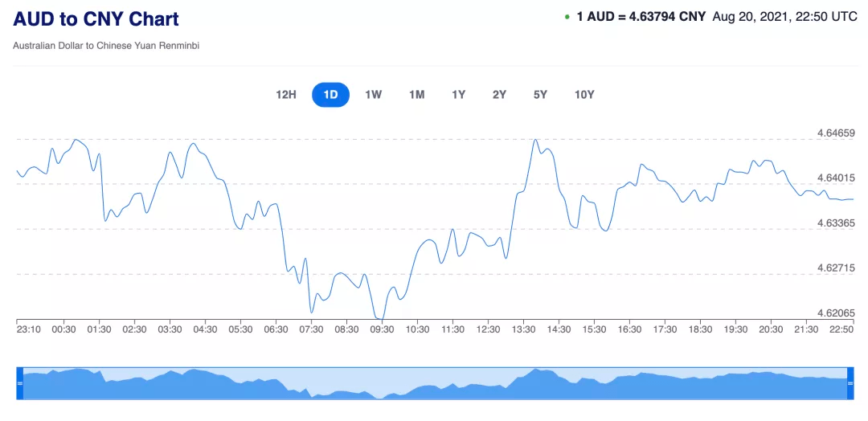
Task: Click the green live rate dot
Action: pos(567,17)
